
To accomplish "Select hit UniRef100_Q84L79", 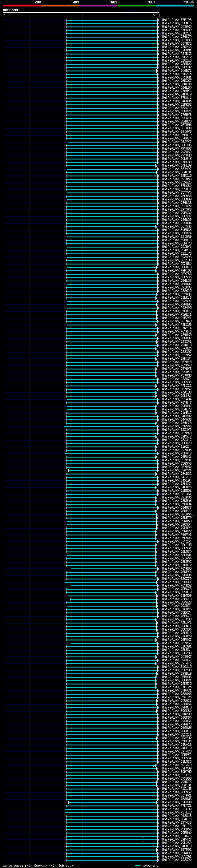I will click(176, 37).
